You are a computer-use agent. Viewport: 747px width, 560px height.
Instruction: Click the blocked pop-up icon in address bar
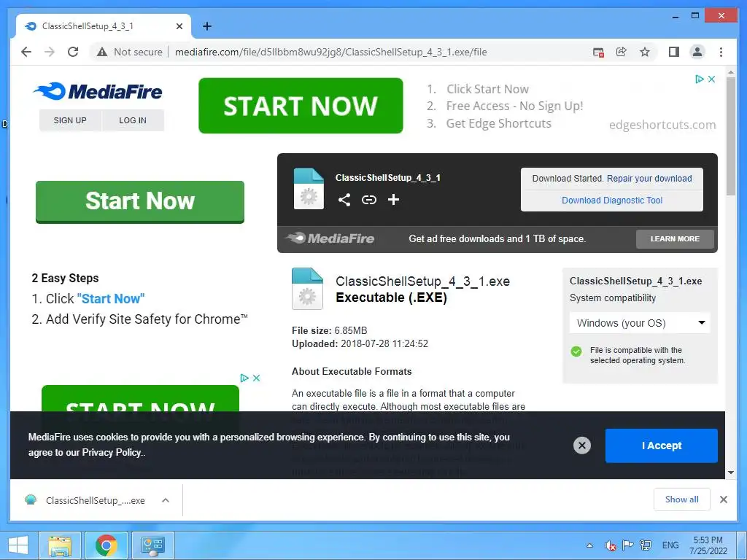598,52
